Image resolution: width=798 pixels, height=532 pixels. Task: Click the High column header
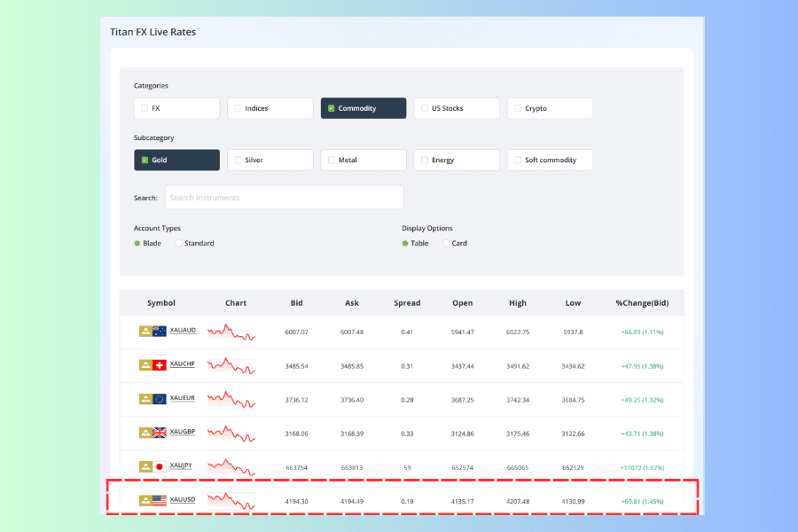[518, 303]
